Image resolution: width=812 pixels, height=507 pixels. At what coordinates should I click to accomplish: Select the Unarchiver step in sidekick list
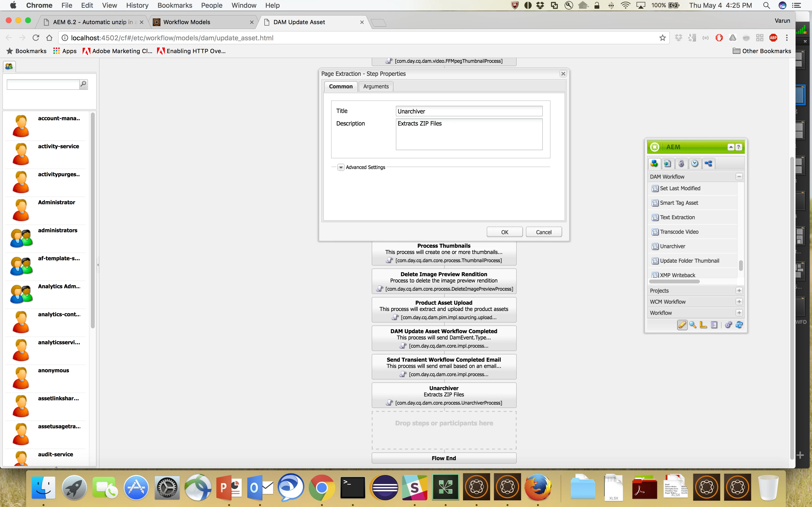pos(672,246)
